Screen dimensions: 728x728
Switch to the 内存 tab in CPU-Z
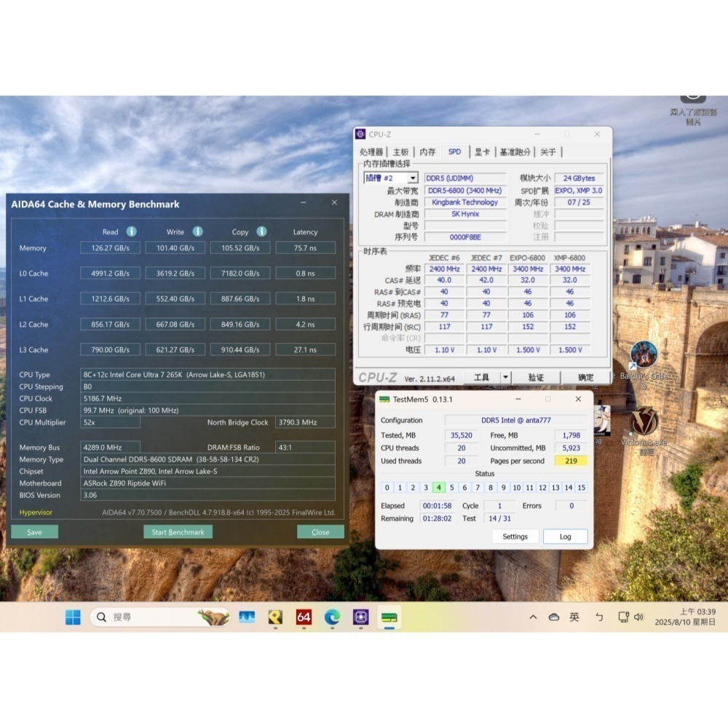point(427,151)
